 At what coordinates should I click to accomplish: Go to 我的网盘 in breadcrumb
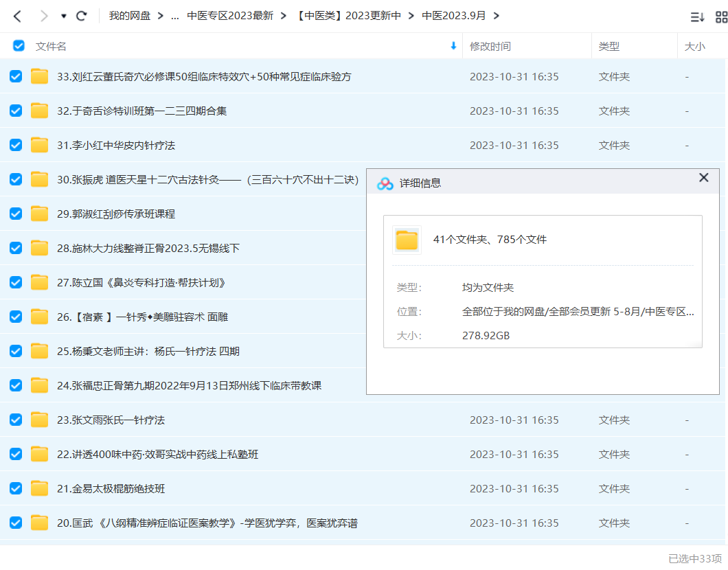point(130,16)
